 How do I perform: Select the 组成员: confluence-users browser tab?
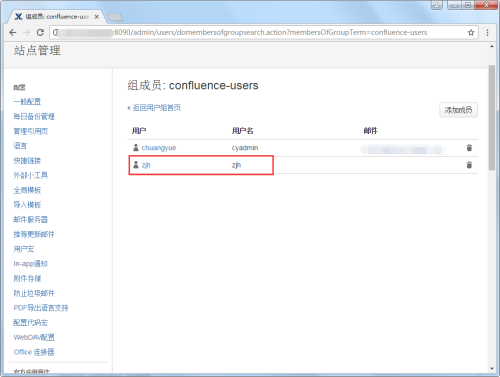57,17
